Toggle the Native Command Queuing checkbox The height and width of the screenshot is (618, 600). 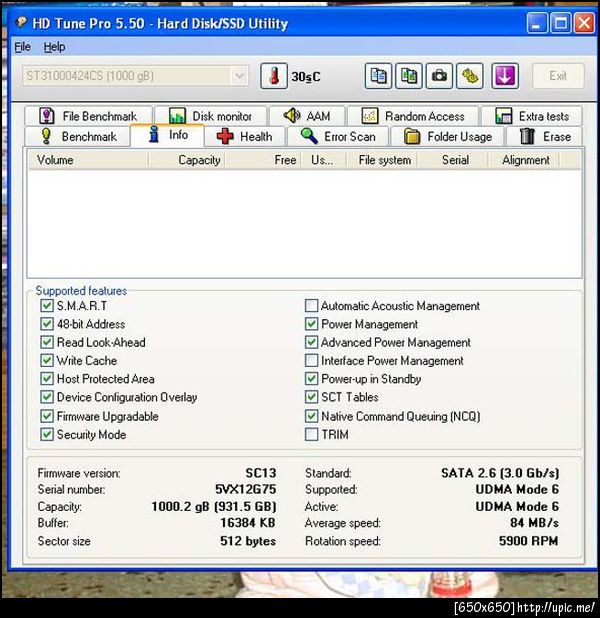[311, 416]
